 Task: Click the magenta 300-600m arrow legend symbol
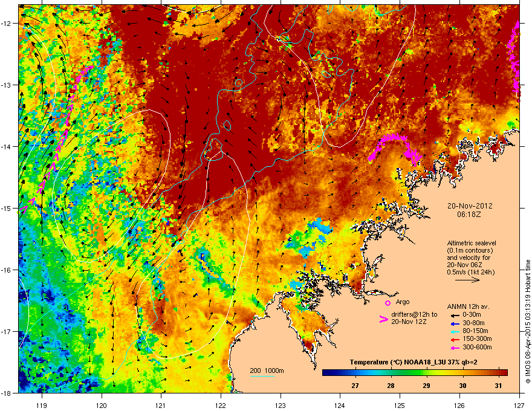coord(454,348)
